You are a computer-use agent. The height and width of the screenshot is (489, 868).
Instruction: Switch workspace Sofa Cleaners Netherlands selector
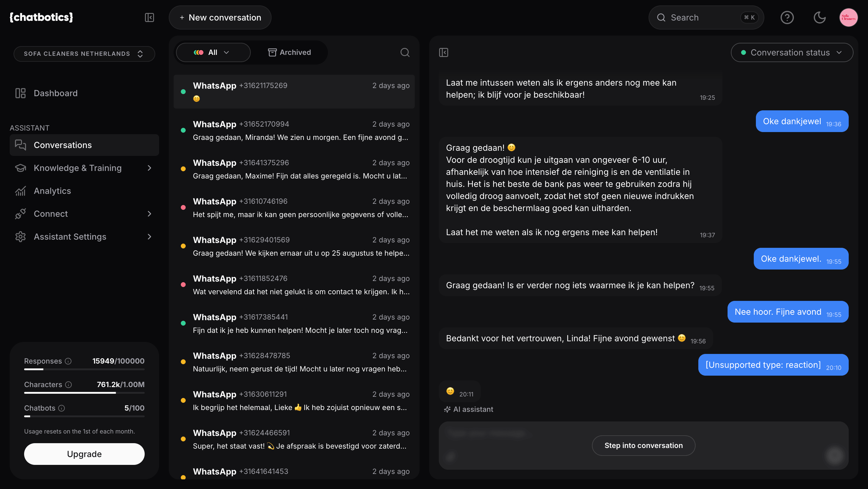point(84,54)
